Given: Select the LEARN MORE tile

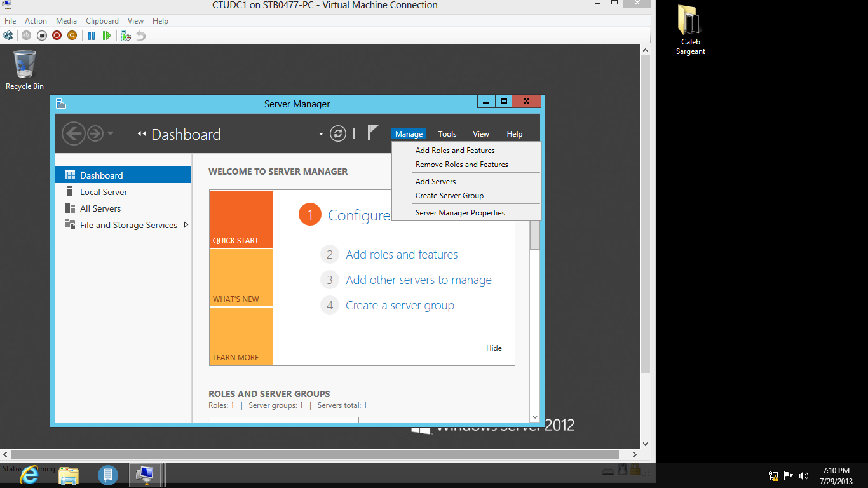Looking at the screenshot, I should [x=241, y=336].
